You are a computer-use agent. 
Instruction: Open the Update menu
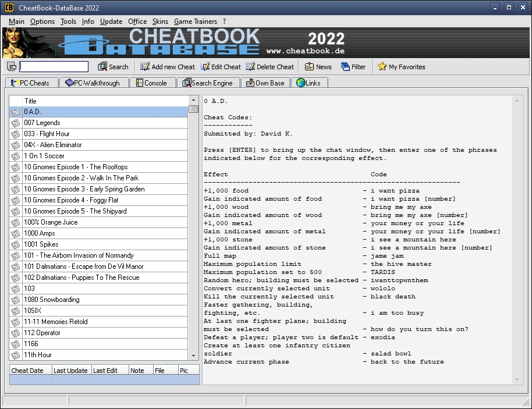pyautogui.click(x=111, y=22)
